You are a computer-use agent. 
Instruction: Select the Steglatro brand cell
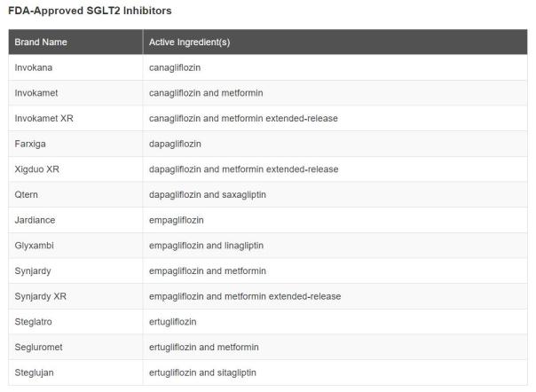[x=75, y=322]
